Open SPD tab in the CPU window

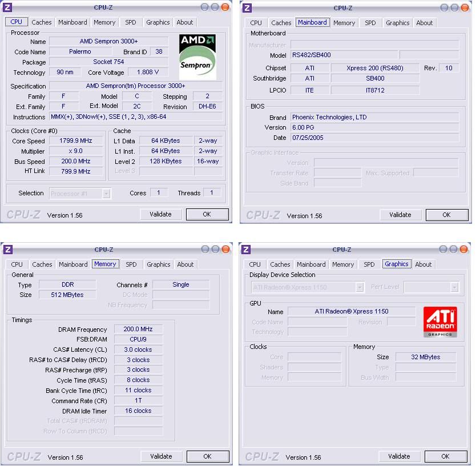(x=131, y=22)
